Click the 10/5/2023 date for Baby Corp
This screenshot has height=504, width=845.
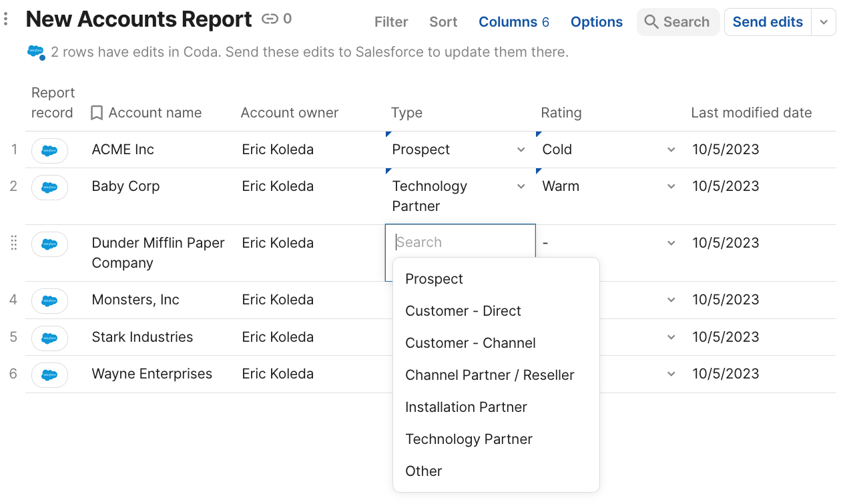coord(726,186)
